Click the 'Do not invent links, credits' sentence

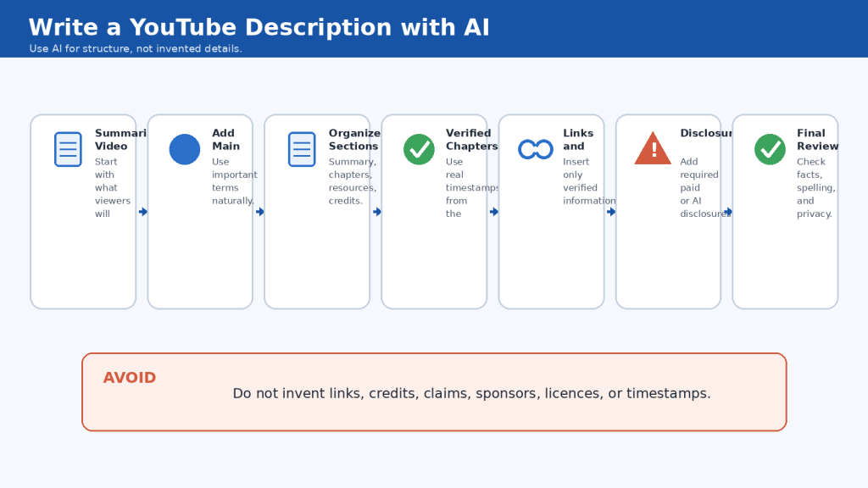click(471, 393)
